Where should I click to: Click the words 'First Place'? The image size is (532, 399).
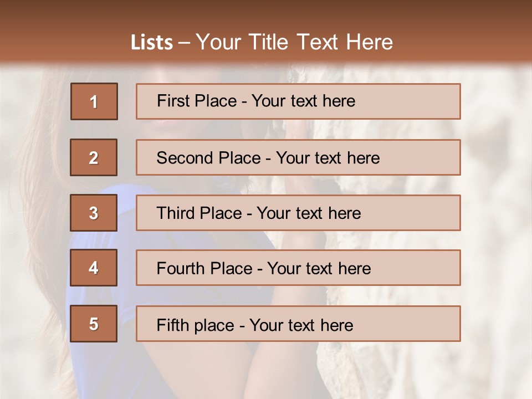(x=197, y=101)
